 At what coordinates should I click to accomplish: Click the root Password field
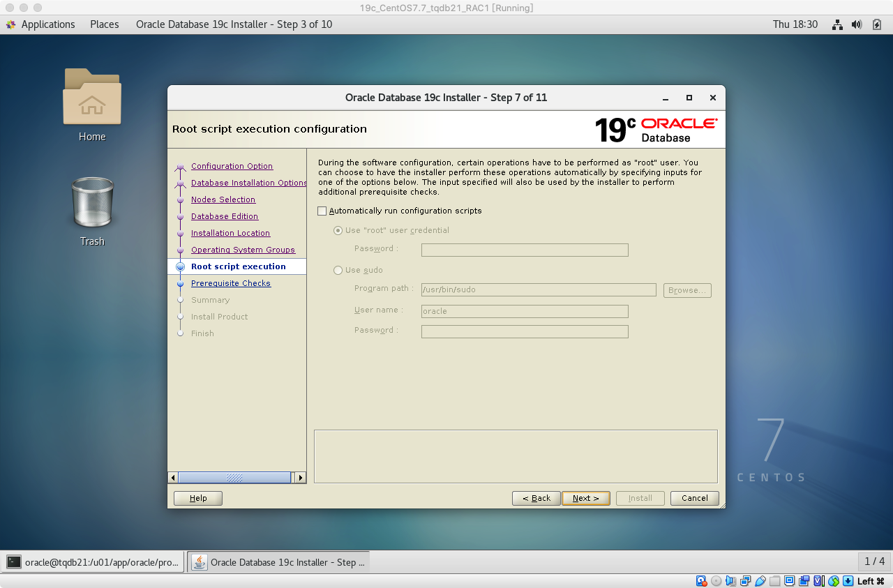coord(525,250)
